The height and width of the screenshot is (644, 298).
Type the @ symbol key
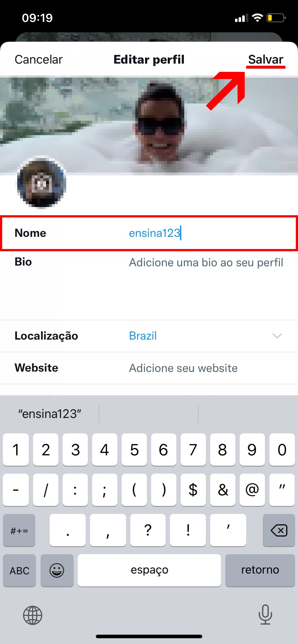[x=252, y=489]
